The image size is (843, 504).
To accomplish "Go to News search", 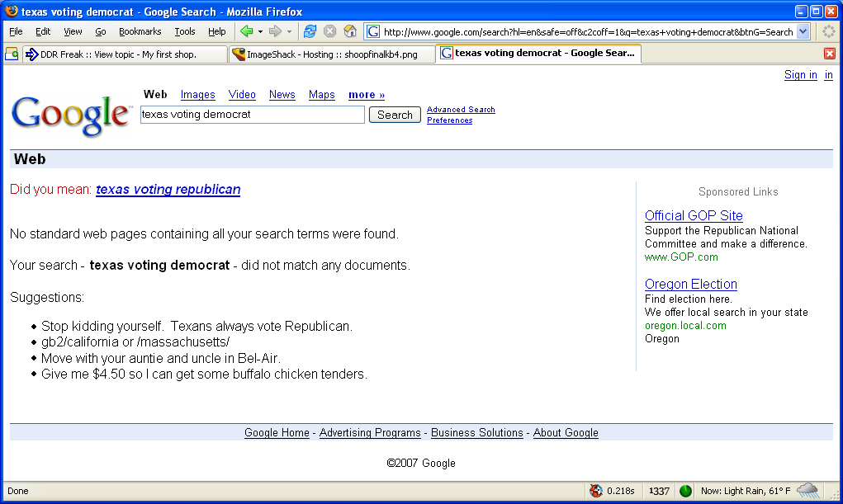I will pyautogui.click(x=282, y=95).
